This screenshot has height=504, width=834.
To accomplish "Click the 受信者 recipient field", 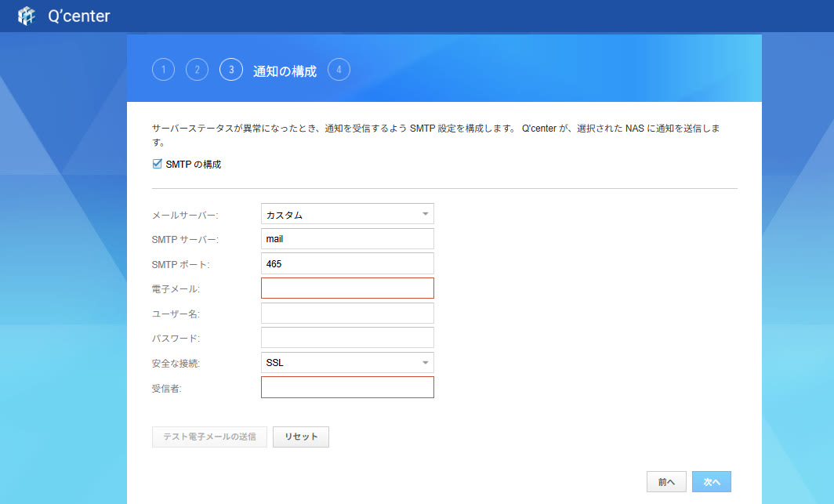I will [x=346, y=387].
